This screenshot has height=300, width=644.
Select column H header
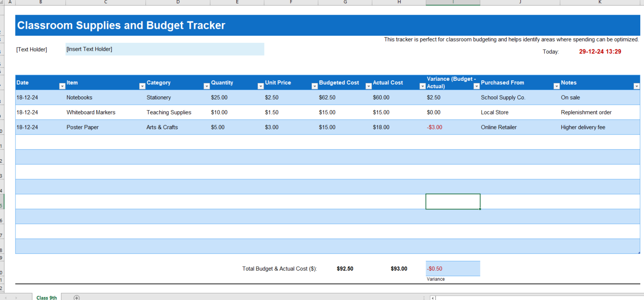tap(399, 2)
